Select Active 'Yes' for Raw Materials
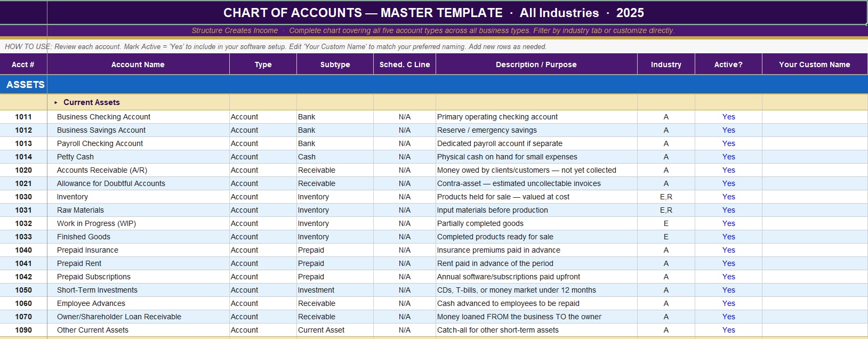868x339 pixels. click(728, 210)
